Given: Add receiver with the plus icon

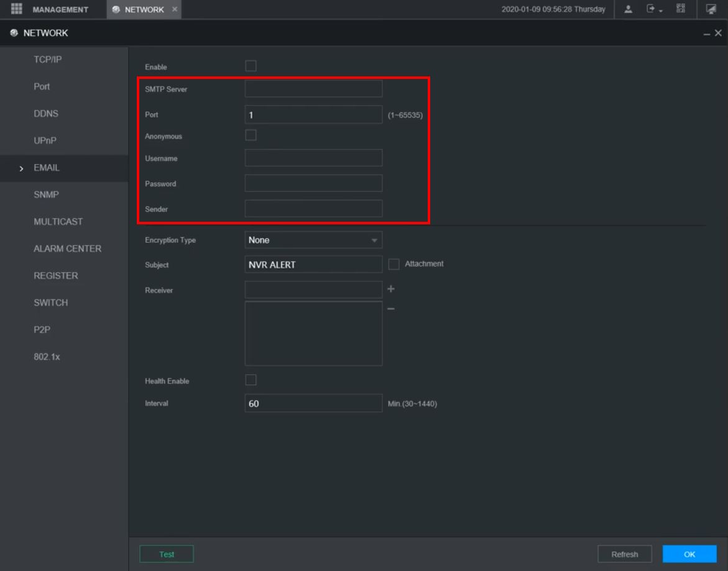Looking at the screenshot, I should click(391, 289).
